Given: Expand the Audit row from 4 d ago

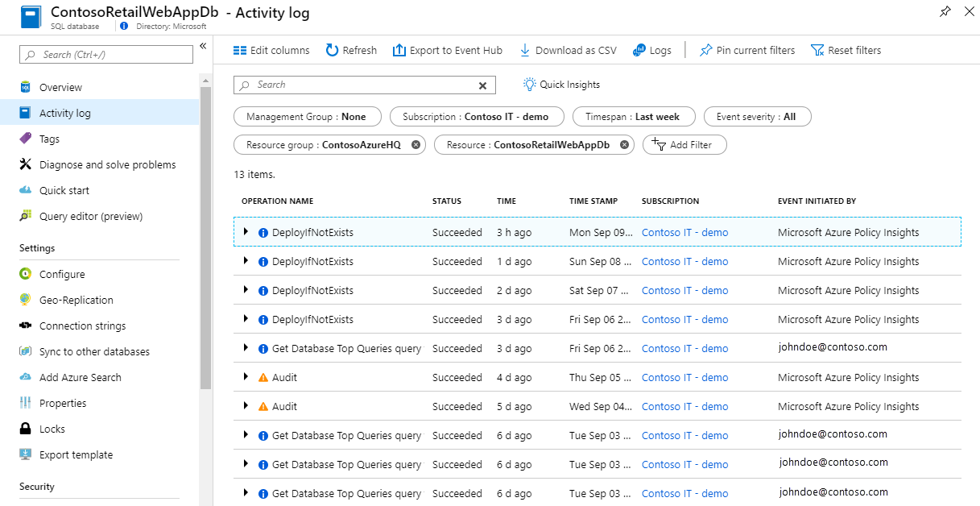Looking at the screenshot, I should point(246,377).
